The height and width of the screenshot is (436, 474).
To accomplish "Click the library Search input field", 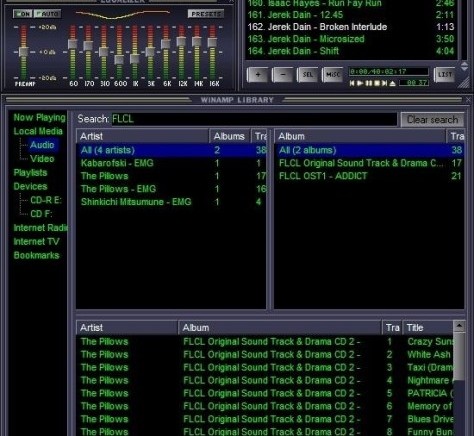I will pos(254,119).
